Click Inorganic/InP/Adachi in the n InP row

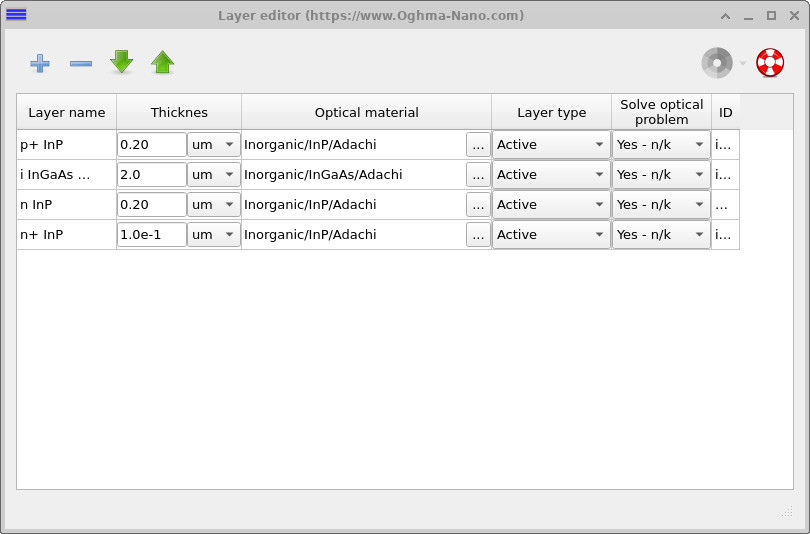(310, 205)
